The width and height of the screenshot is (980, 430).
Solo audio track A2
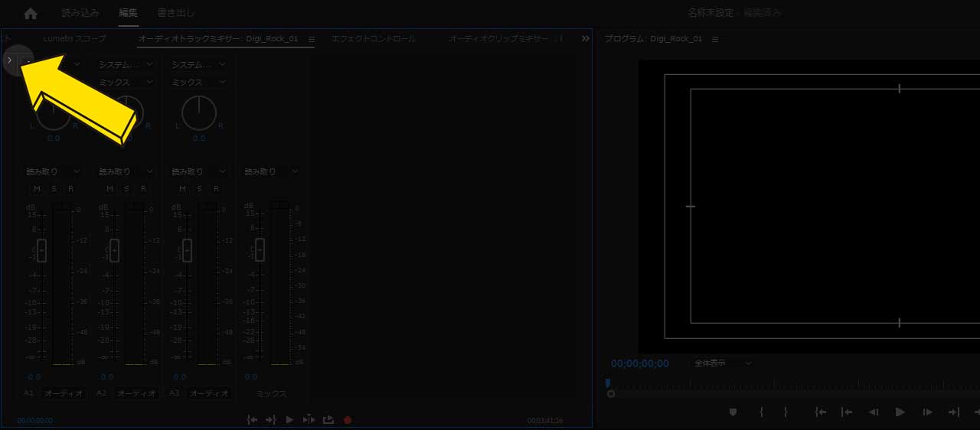click(126, 189)
